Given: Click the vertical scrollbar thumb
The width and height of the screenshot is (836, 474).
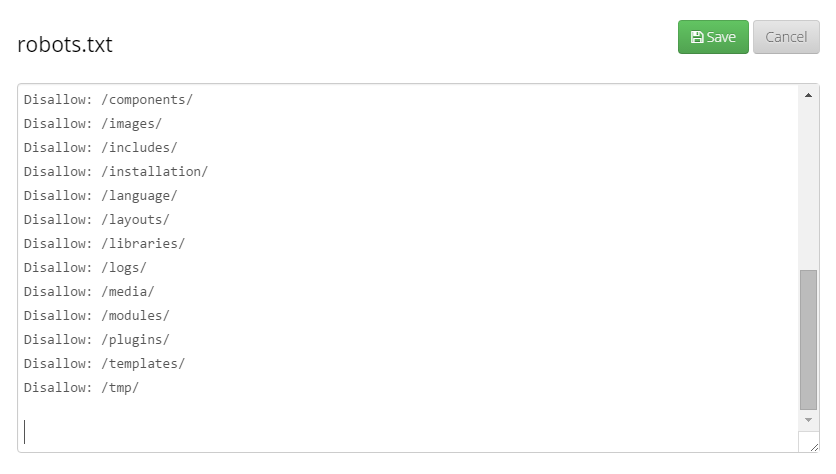Looking at the screenshot, I should (x=808, y=340).
